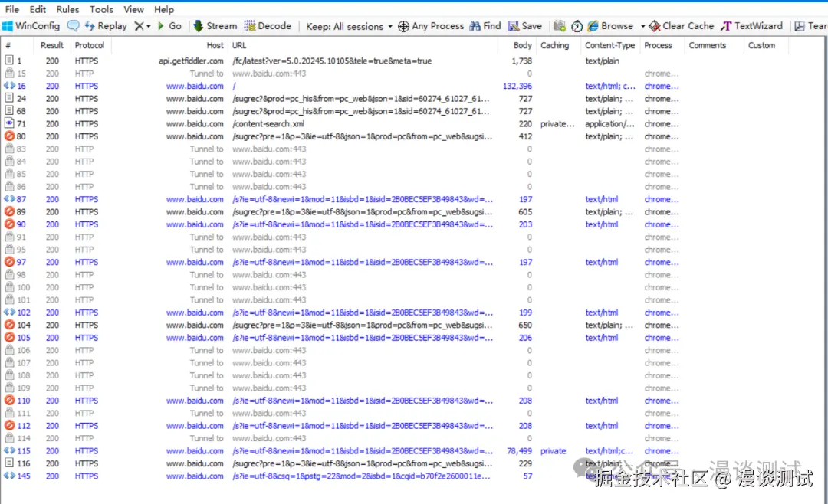Click the Browse button

[x=610, y=26]
